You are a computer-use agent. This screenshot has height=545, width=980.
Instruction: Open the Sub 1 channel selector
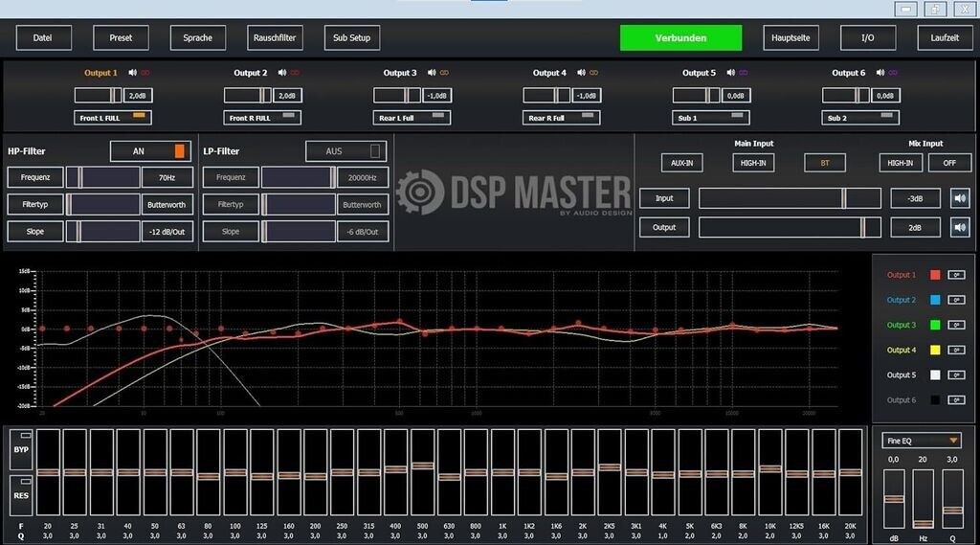click(711, 118)
